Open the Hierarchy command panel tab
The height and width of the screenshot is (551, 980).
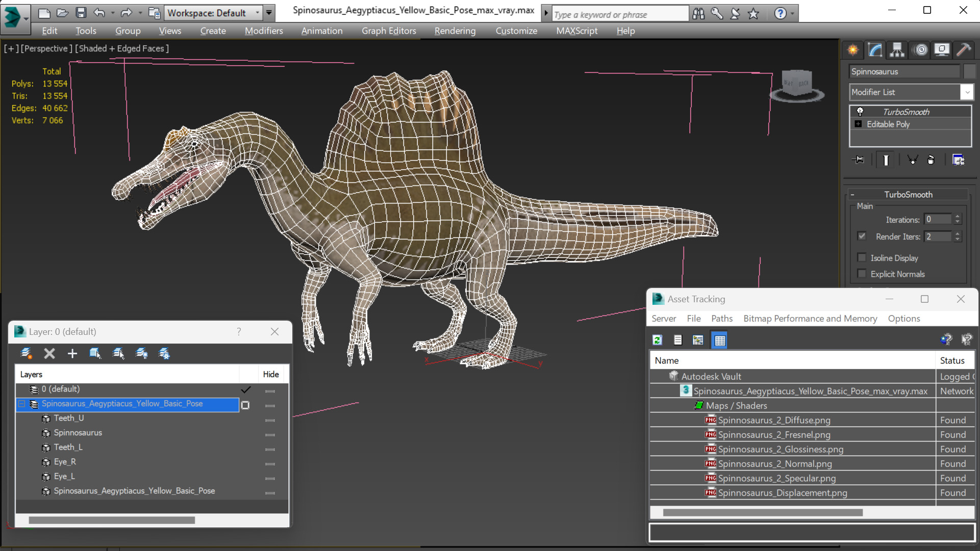897,49
